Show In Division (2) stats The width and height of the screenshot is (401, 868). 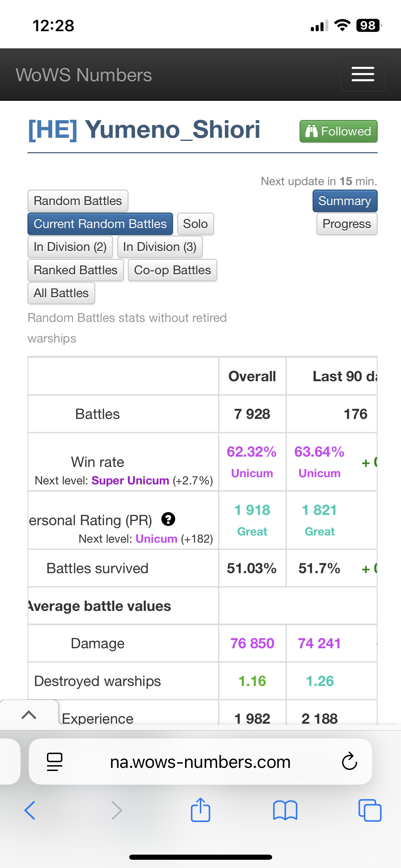[70, 247]
